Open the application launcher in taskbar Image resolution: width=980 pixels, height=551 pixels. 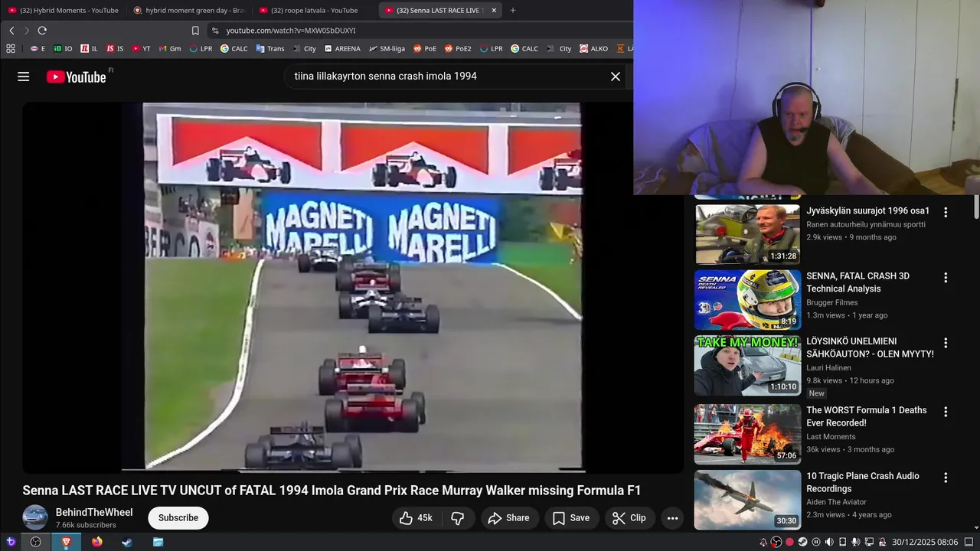point(11,542)
